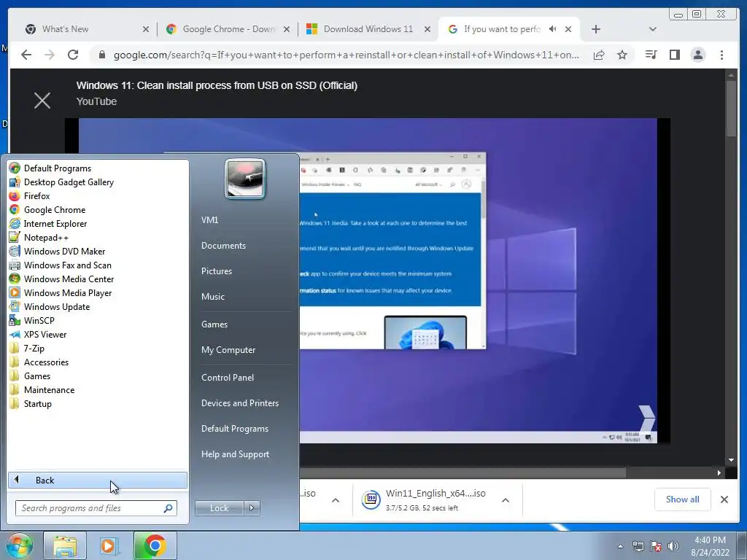Expand options for Win11_English_x64 download
Image resolution: width=747 pixels, height=560 pixels.
click(506, 500)
